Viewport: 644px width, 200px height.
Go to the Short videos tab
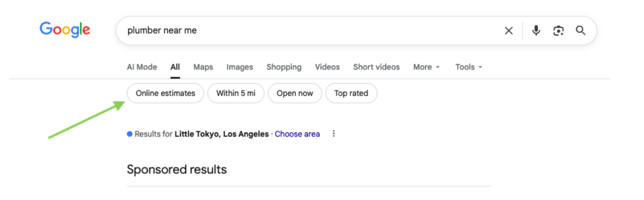tap(376, 67)
